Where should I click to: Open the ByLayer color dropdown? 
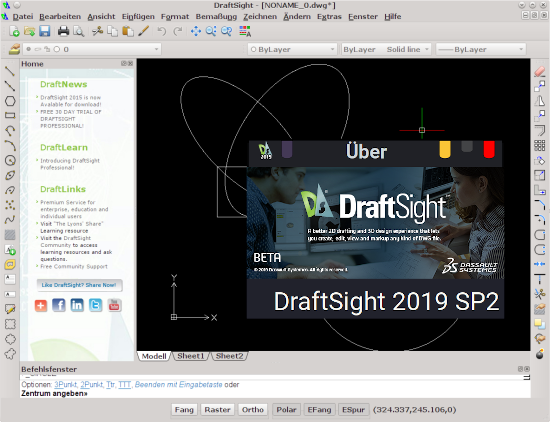[x=293, y=49]
